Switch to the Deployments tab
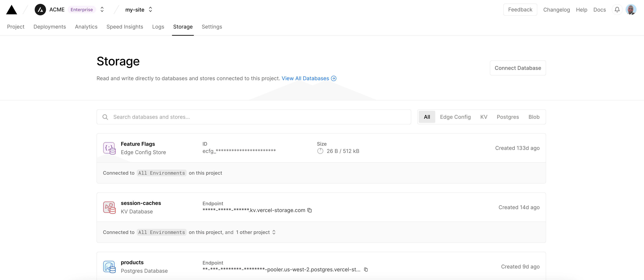This screenshot has width=644, height=280. 50,27
